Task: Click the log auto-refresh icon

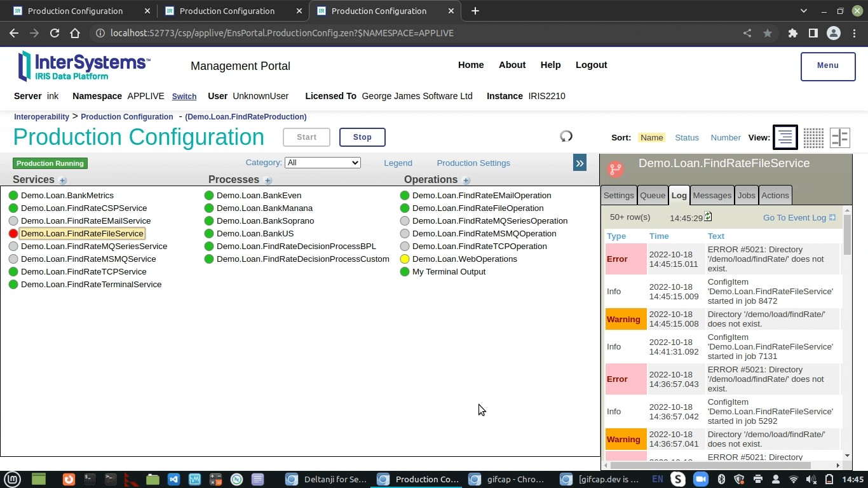Action: point(708,217)
